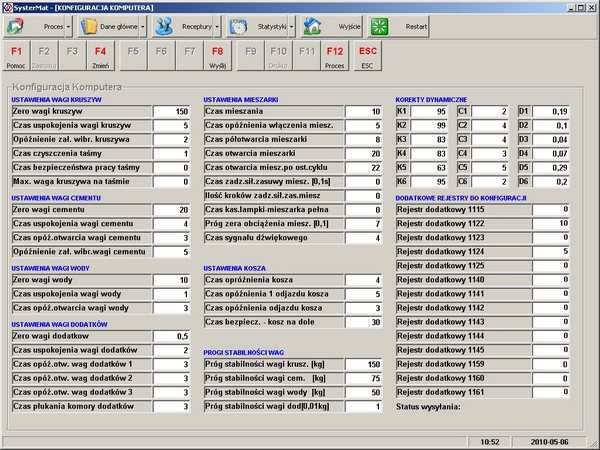Click the Zero wagi dodatkow value field

(171, 336)
